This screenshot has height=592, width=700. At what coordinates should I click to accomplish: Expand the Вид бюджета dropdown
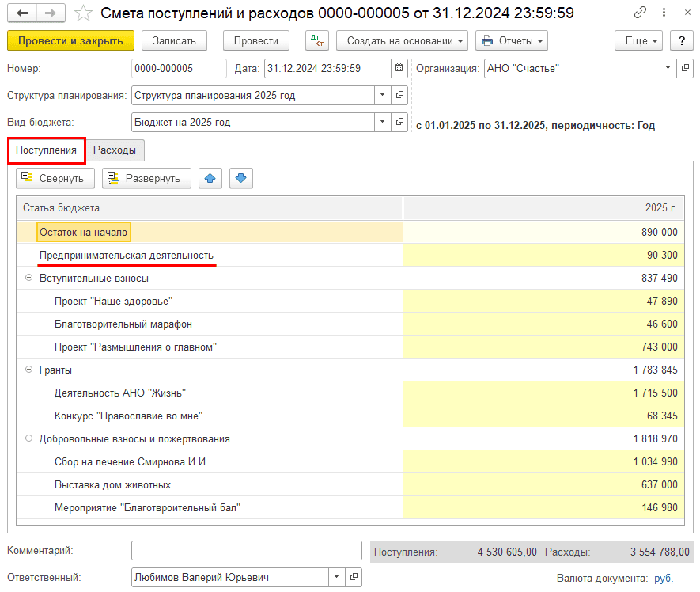pos(383,123)
